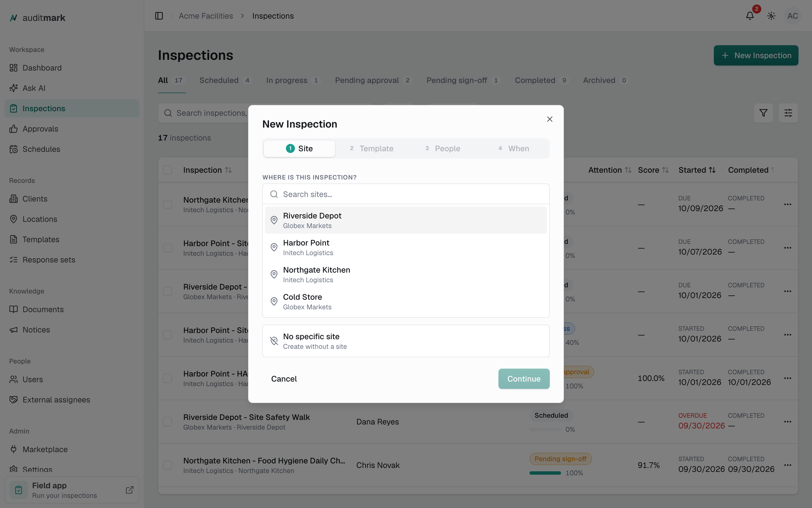Screen dimensions: 812x508
Task: Toggle the select-all inspections checkbox
Action: tap(167, 170)
